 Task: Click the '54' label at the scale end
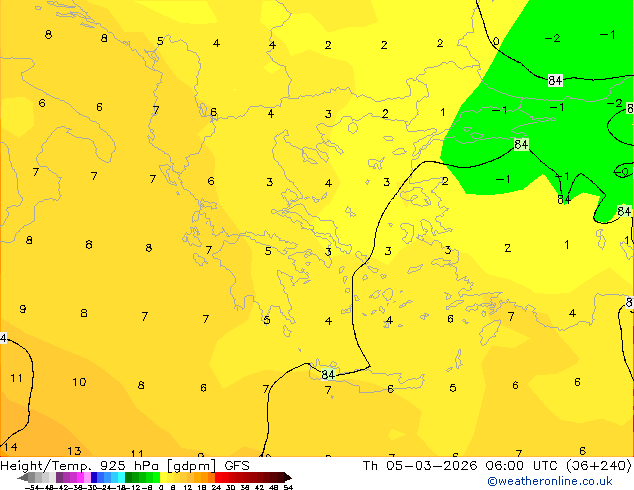(x=288, y=487)
